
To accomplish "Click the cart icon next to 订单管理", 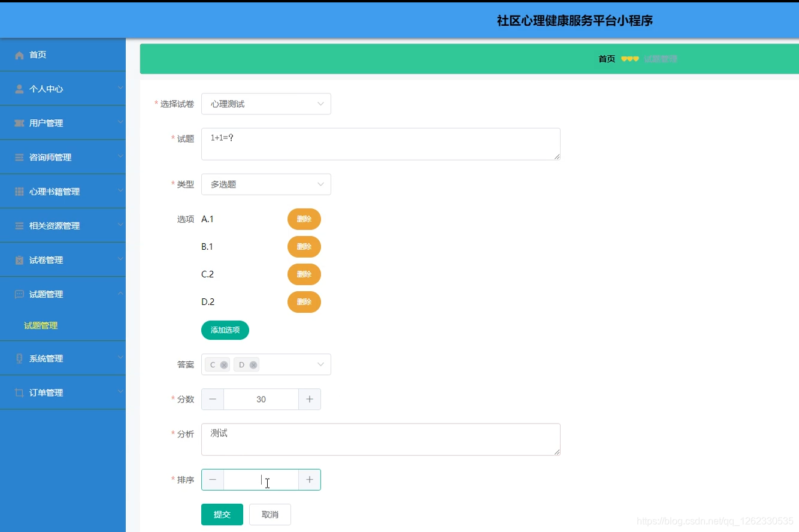I will pos(19,392).
